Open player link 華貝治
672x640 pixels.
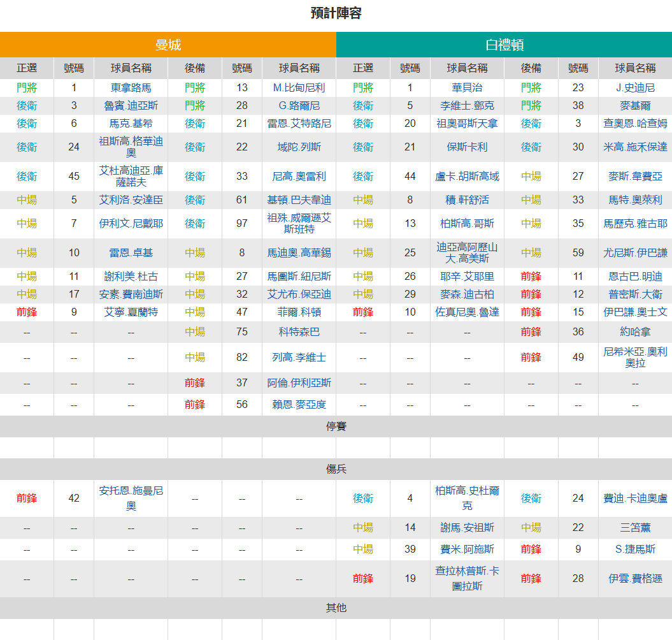[x=467, y=88]
